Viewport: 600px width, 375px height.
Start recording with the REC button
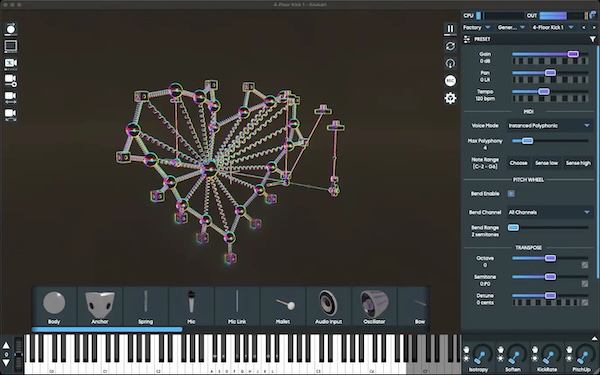[450, 81]
